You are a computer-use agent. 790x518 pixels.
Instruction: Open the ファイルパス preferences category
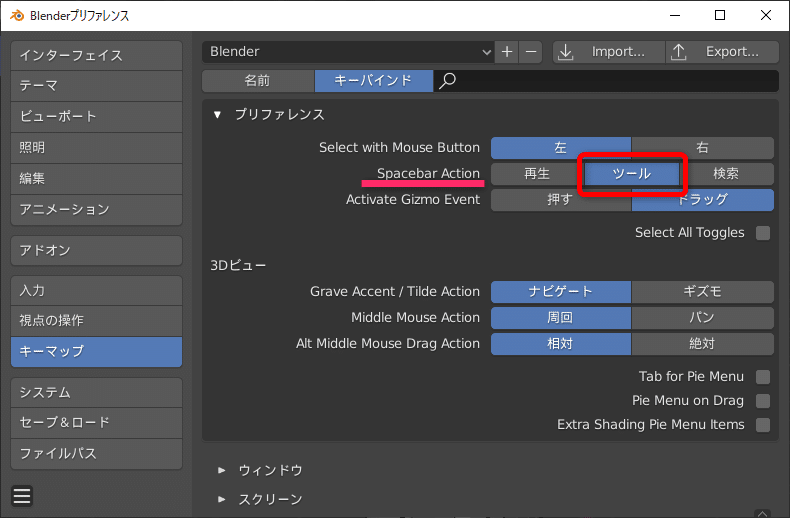pos(96,454)
